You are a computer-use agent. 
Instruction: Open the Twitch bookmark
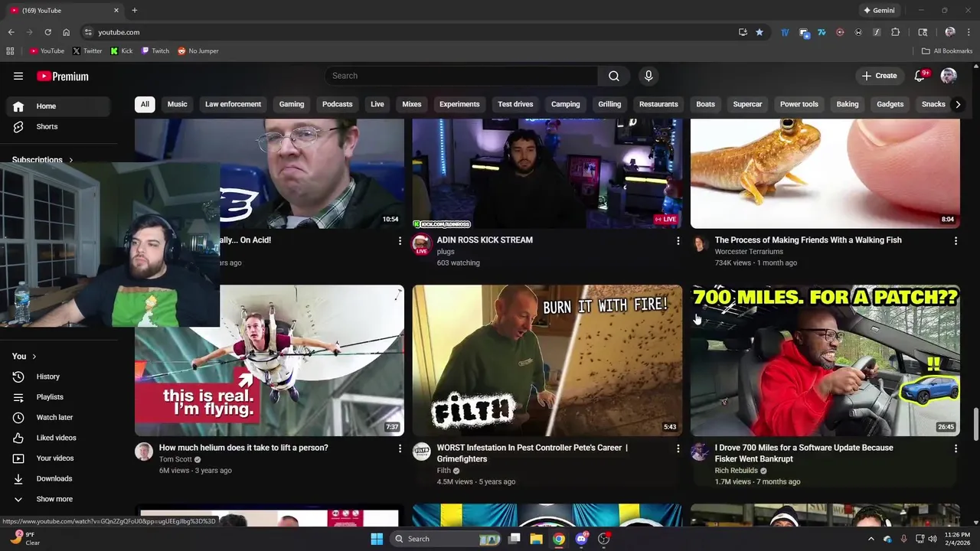155,51
